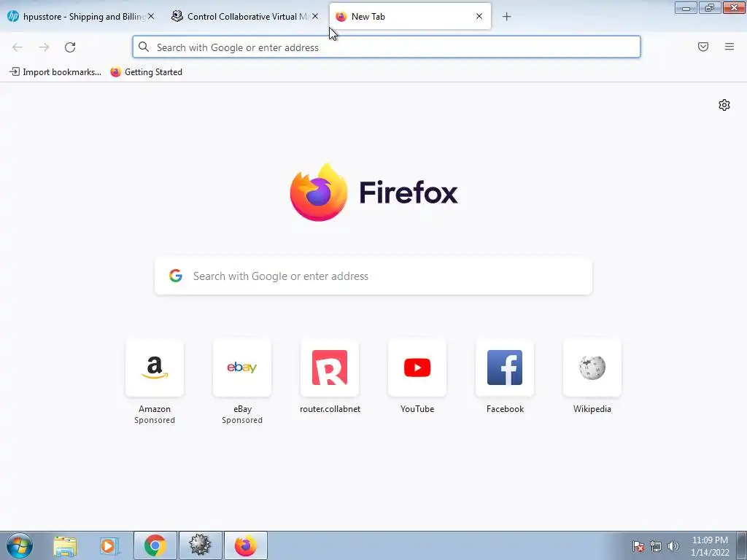Open the Facebook shortcut tile
747x560 pixels.
(x=505, y=367)
